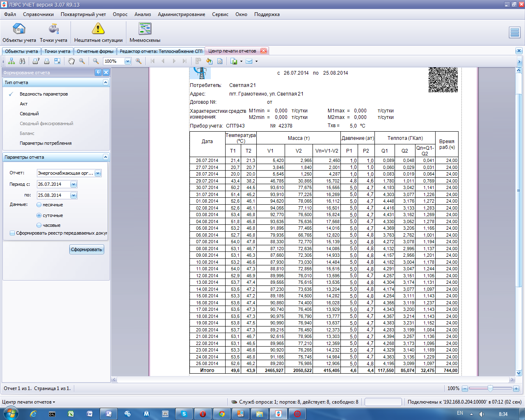Click the status bar zoom slider handle

click(x=490, y=388)
